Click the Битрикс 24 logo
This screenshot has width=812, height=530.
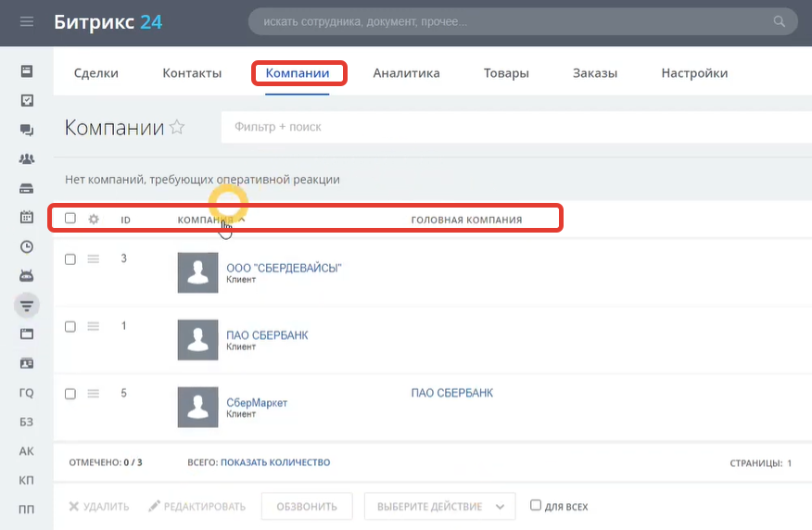(108, 21)
